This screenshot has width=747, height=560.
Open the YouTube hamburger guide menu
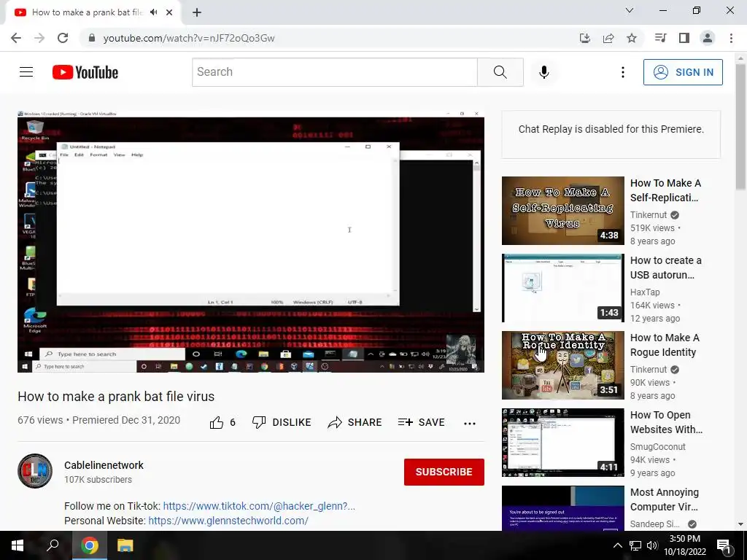coord(26,72)
